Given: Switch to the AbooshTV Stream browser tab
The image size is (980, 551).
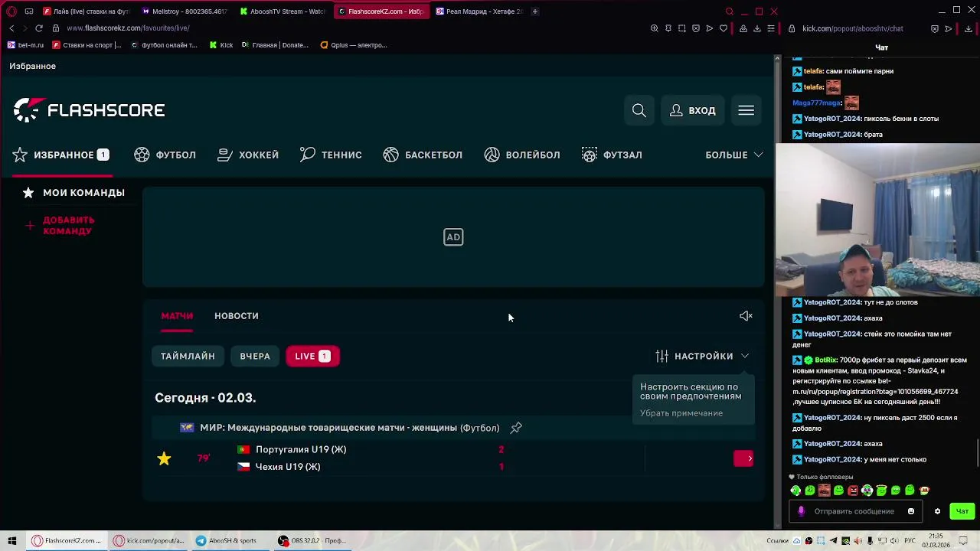Looking at the screenshot, I should [x=282, y=11].
